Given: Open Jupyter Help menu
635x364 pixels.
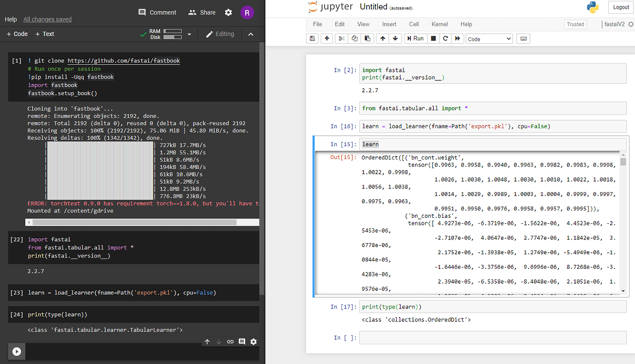Looking at the screenshot, I should coord(466,24).
